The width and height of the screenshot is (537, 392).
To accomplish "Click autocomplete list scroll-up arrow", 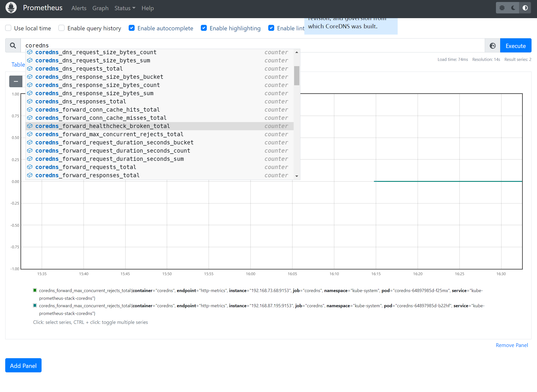I will (x=297, y=52).
